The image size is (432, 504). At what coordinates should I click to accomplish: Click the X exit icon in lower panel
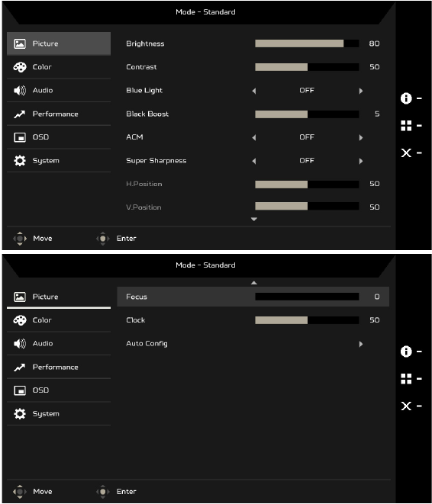[x=406, y=406]
